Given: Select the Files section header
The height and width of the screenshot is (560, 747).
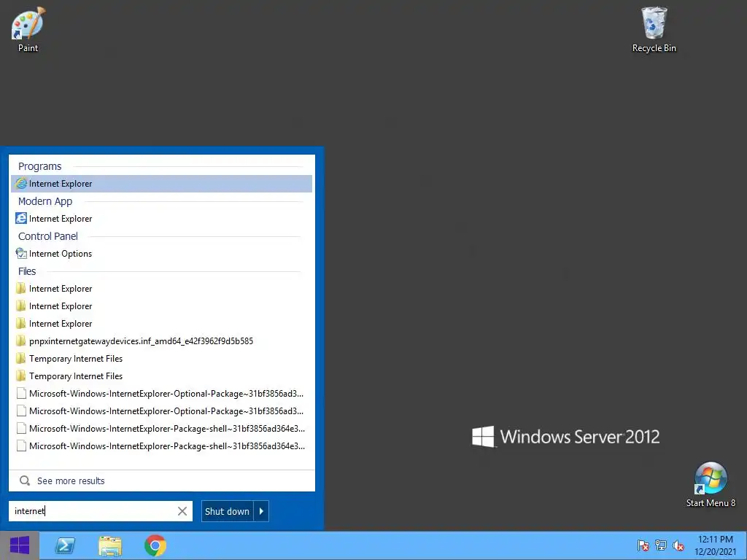Looking at the screenshot, I should click(27, 271).
